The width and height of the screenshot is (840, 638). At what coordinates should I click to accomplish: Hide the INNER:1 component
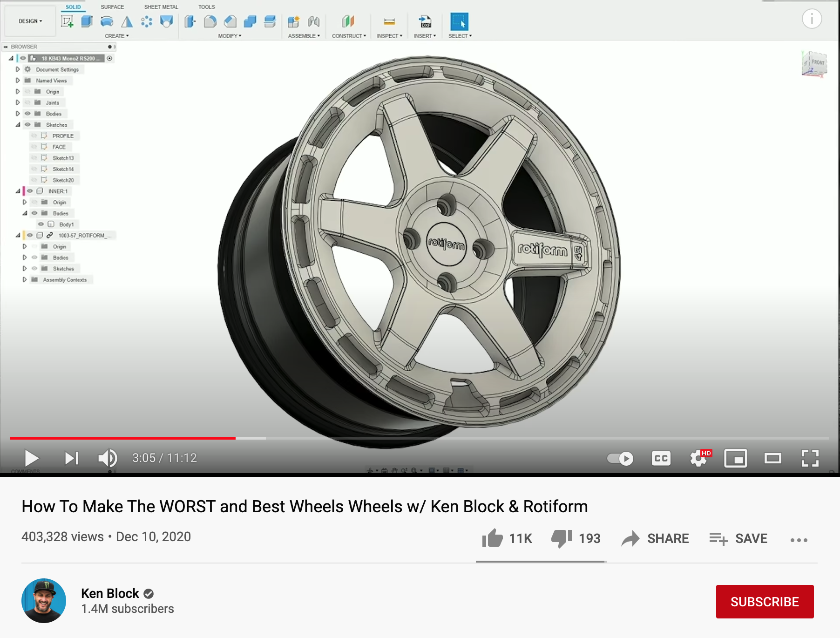click(30, 191)
